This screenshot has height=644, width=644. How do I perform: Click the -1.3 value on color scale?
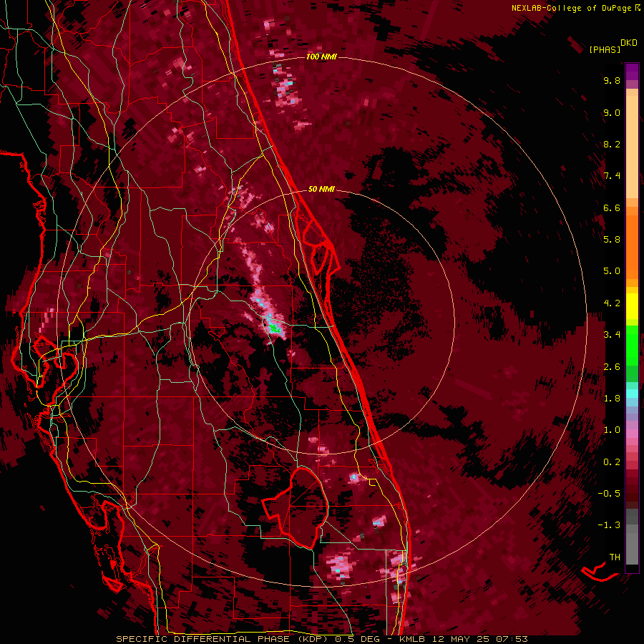609,525
